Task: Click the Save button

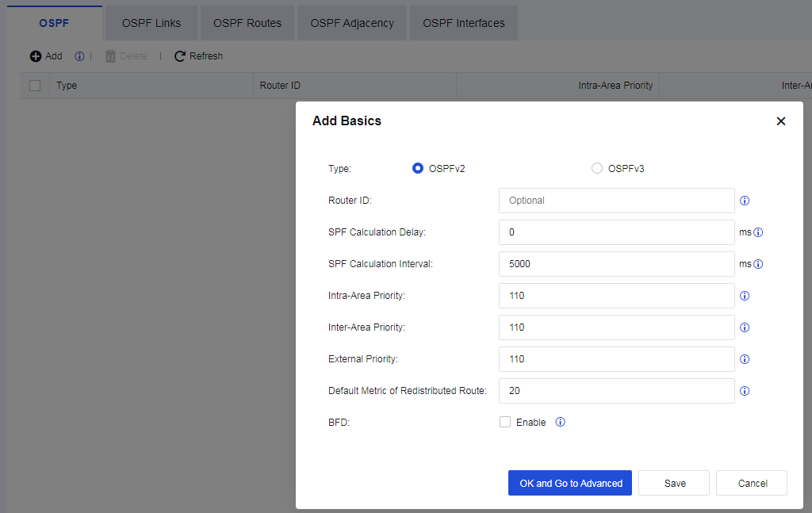Action: coord(675,483)
